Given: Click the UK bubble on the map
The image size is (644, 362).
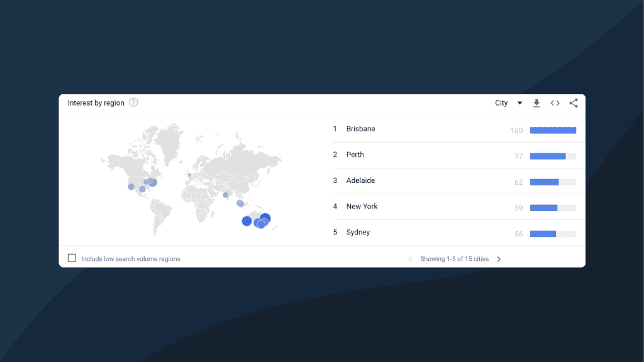Looking at the screenshot, I should 189,175.
